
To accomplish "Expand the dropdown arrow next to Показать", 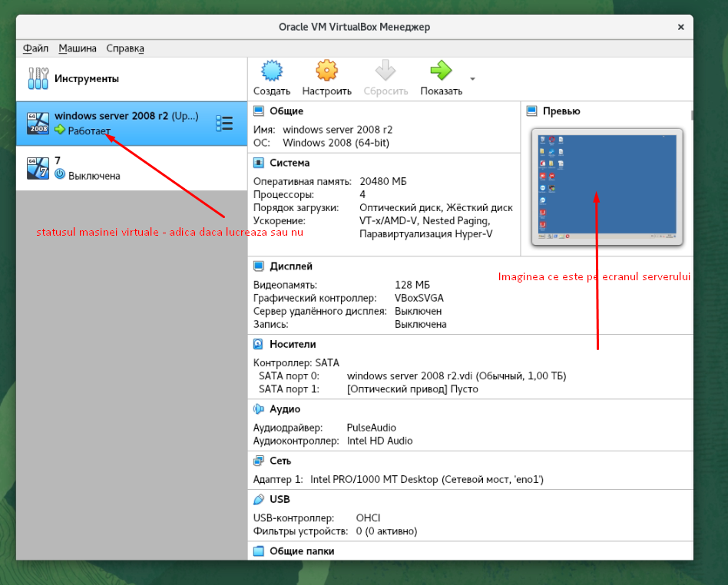I will pyautogui.click(x=472, y=79).
